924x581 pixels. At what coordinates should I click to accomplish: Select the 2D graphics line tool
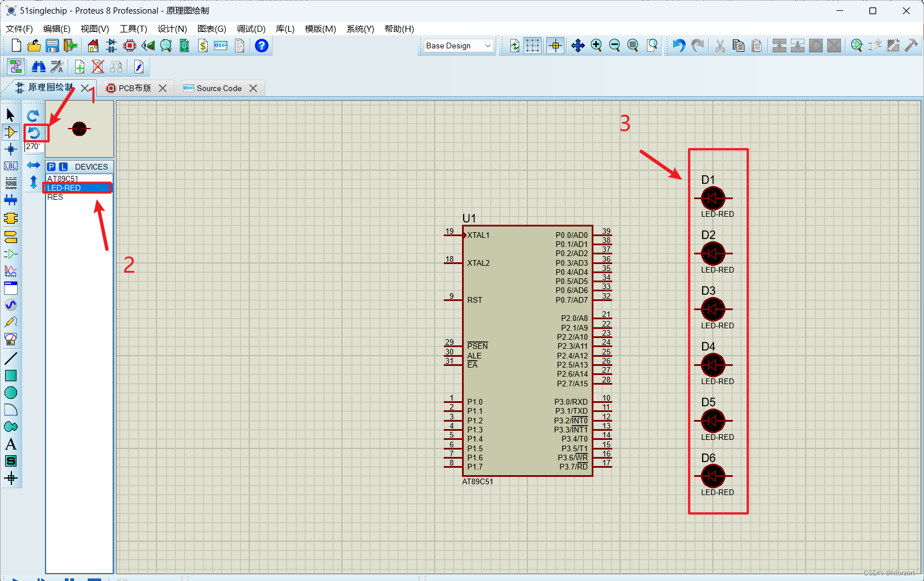(11, 359)
